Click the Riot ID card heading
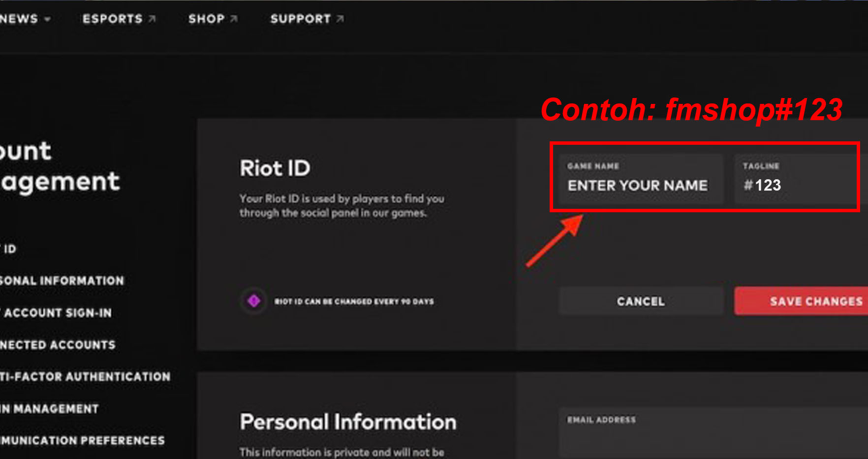 (x=275, y=168)
